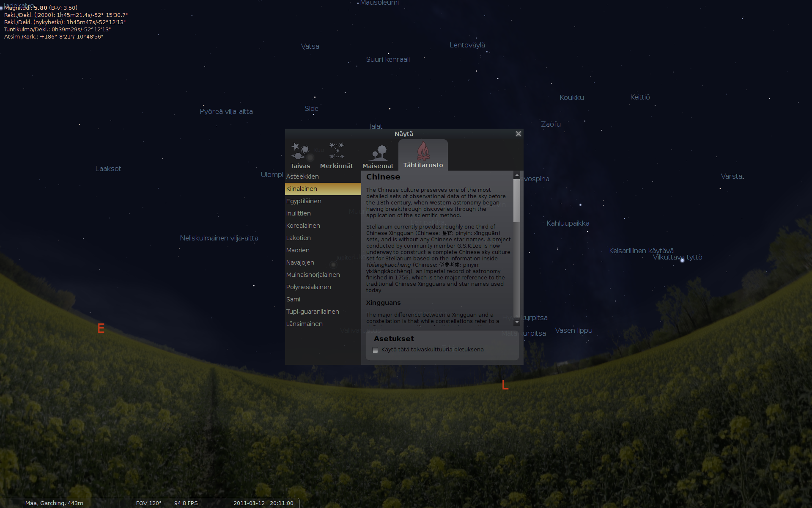This screenshot has height=508, width=812.
Task: Click the Koukku constellation label
Action: coord(572,98)
